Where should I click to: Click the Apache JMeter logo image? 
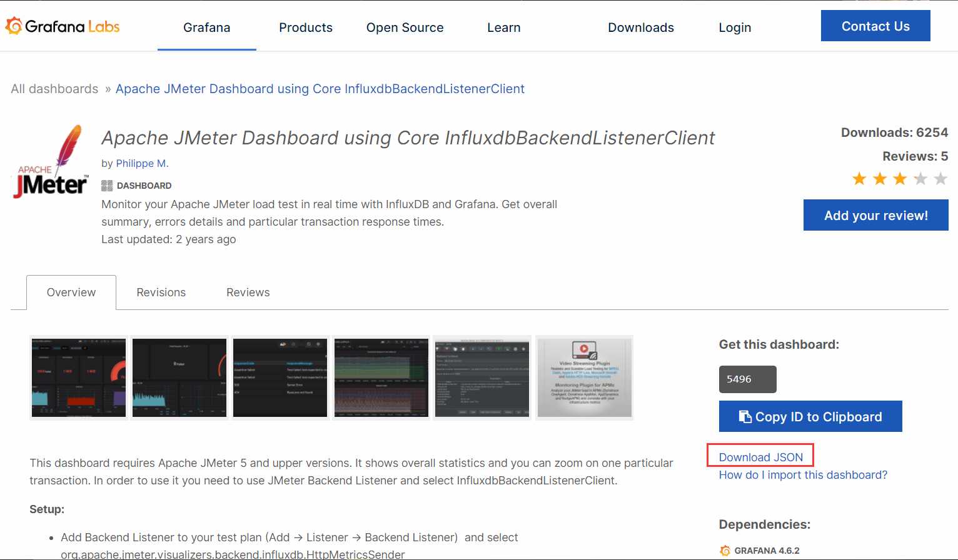[51, 161]
